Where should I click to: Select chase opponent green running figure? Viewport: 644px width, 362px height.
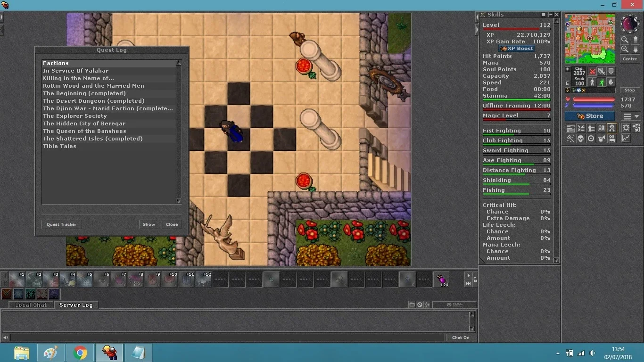pos(602,82)
